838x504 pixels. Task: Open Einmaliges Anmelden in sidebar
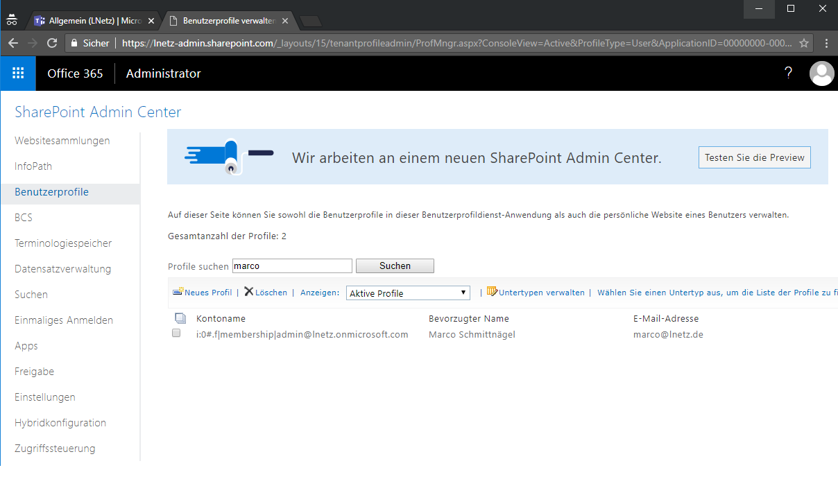click(x=64, y=320)
